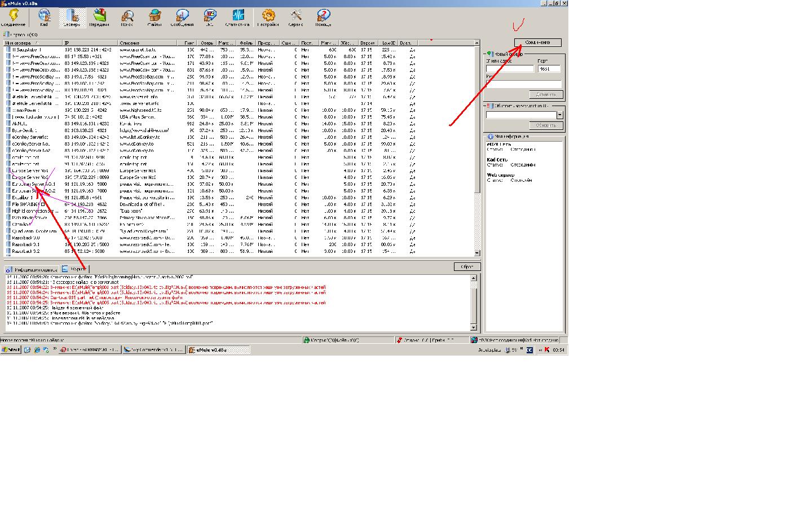Click in the Порт input field
The width and height of the screenshot is (812, 508).
pos(549,69)
